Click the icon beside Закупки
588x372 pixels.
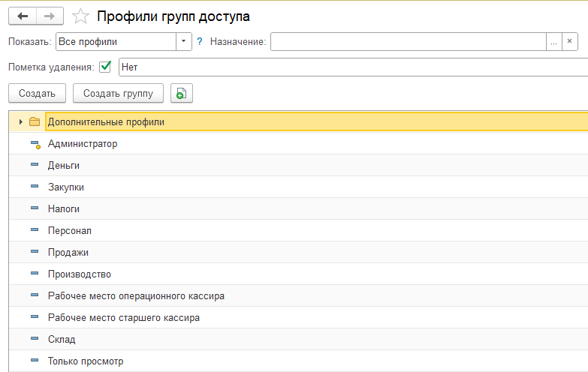click(35, 186)
